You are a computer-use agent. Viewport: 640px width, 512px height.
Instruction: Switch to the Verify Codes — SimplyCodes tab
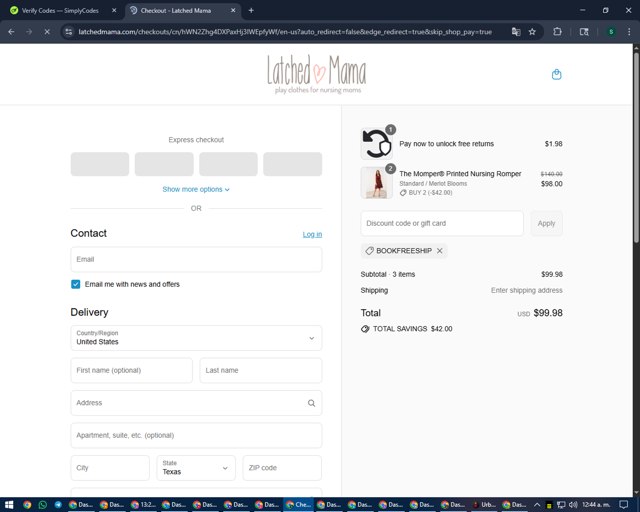pyautogui.click(x=60, y=11)
